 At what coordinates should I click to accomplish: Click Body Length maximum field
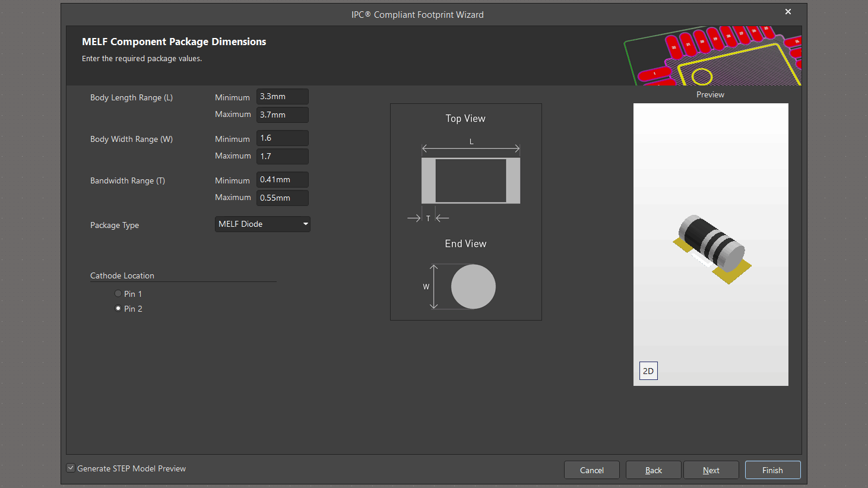click(x=282, y=115)
